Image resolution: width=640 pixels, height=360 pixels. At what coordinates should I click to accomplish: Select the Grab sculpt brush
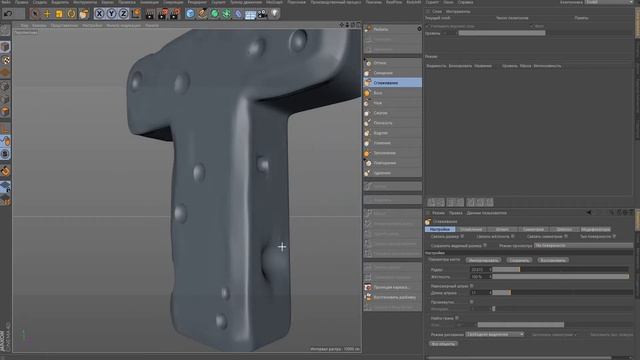pyautogui.click(x=392, y=73)
